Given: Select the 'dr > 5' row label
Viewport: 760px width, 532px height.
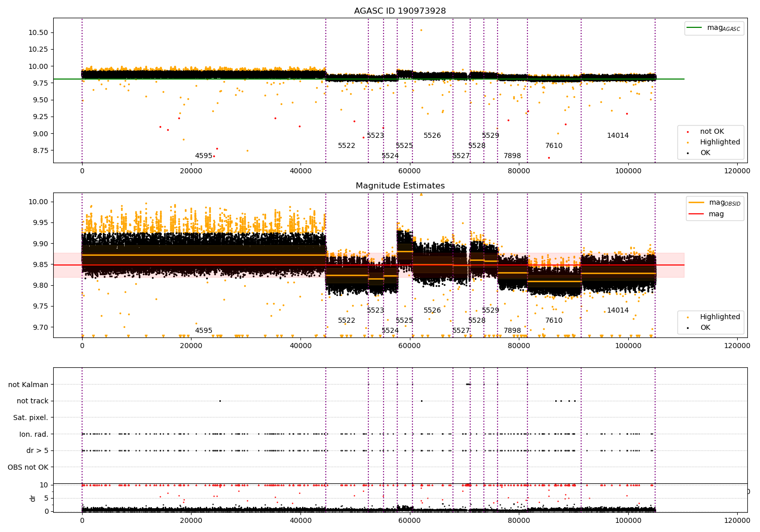Looking at the screenshot, I should click(37, 450).
